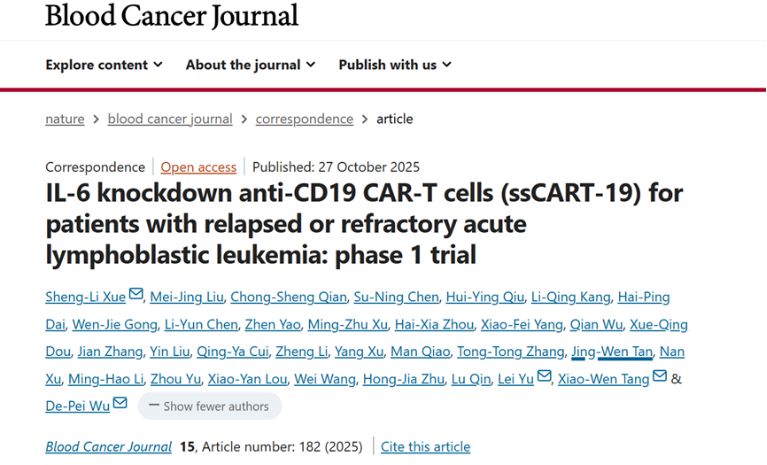The height and width of the screenshot is (465, 767).
Task: Click the envelope icon next to De-Pei Wu
Action: pos(120,403)
